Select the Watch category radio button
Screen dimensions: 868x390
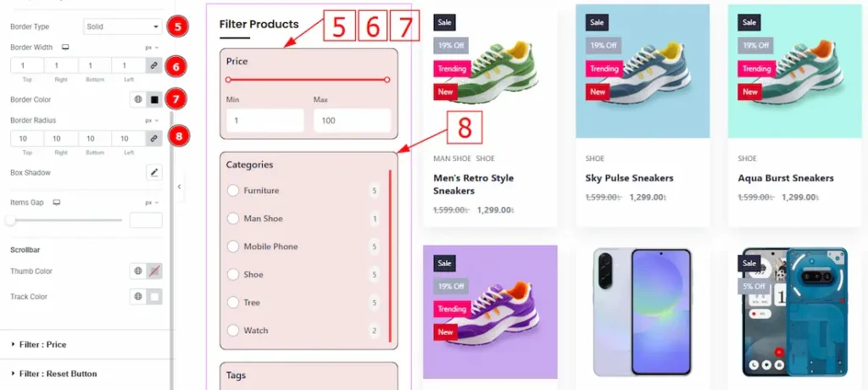[x=233, y=331]
